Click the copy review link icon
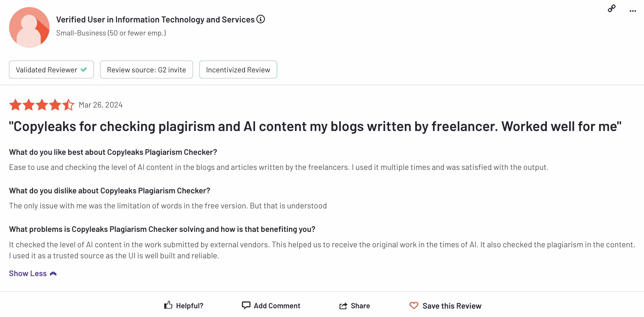This screenshot has width=644, height=317. 611,8
